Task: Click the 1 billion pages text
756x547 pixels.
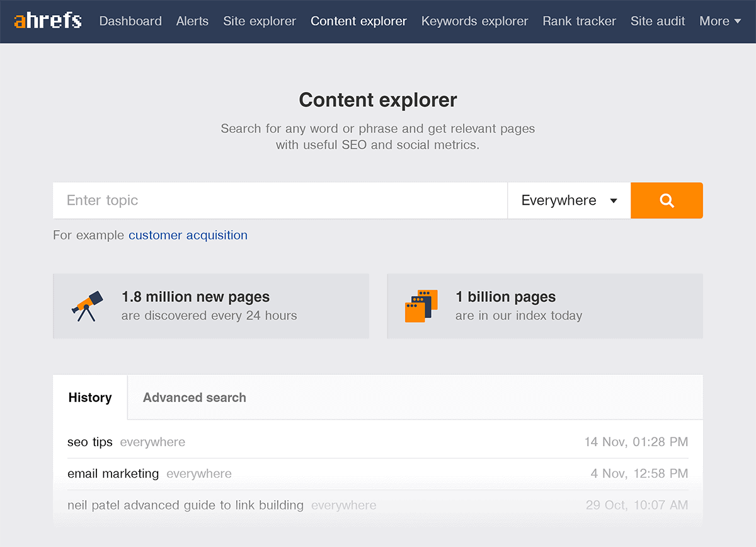Action: pyautogui.click(x=505, y=297)
